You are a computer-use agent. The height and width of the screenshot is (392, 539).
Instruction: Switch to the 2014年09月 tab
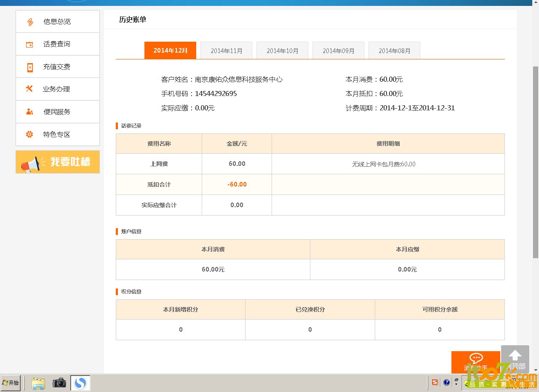[338, 51]
